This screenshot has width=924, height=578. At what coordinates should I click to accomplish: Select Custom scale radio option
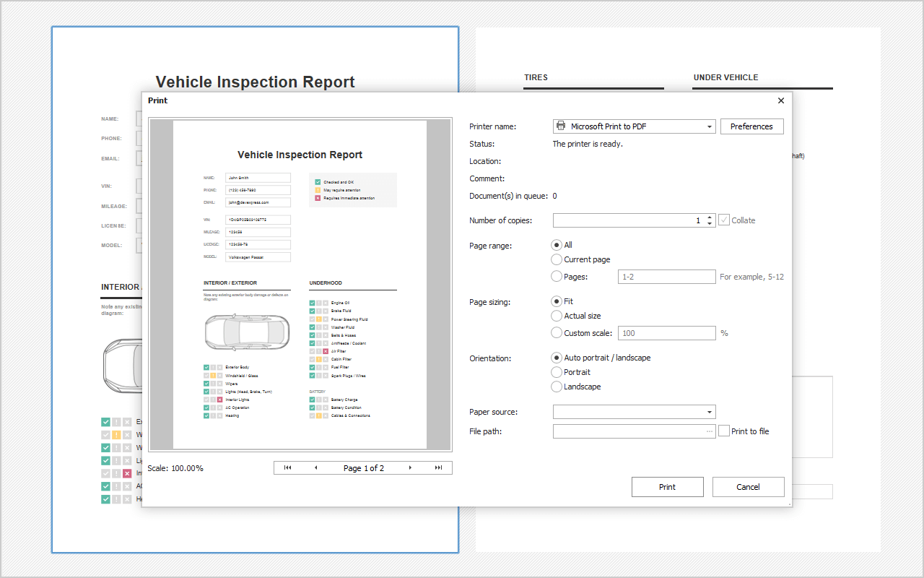(557, 333)
